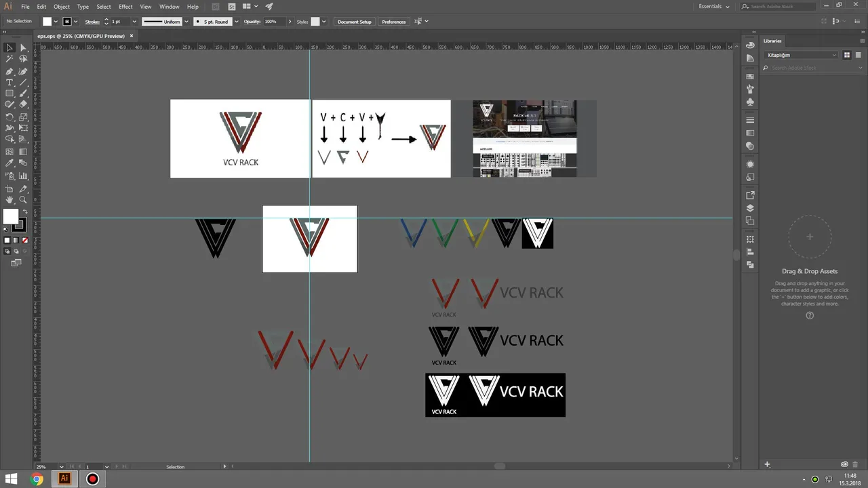Swap fill and stroke colors
This screenshot has width=868, height=488.
pyautogui.click(x=24, y=213)
